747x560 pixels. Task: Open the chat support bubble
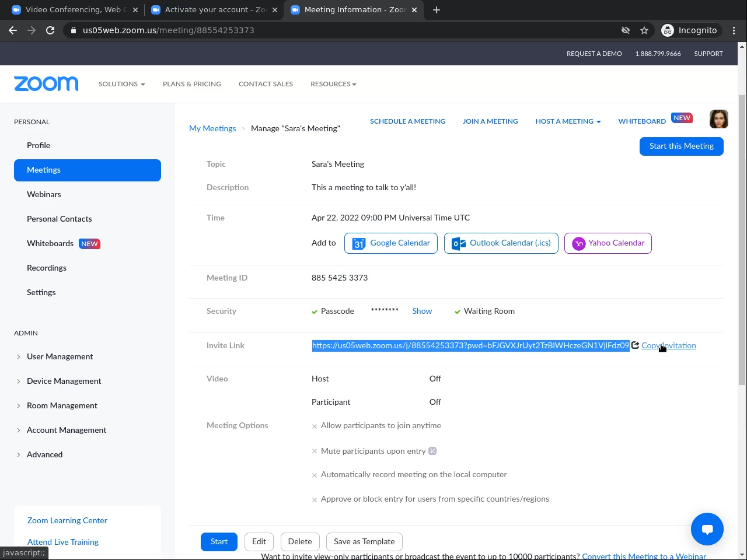tap(707, 529)
